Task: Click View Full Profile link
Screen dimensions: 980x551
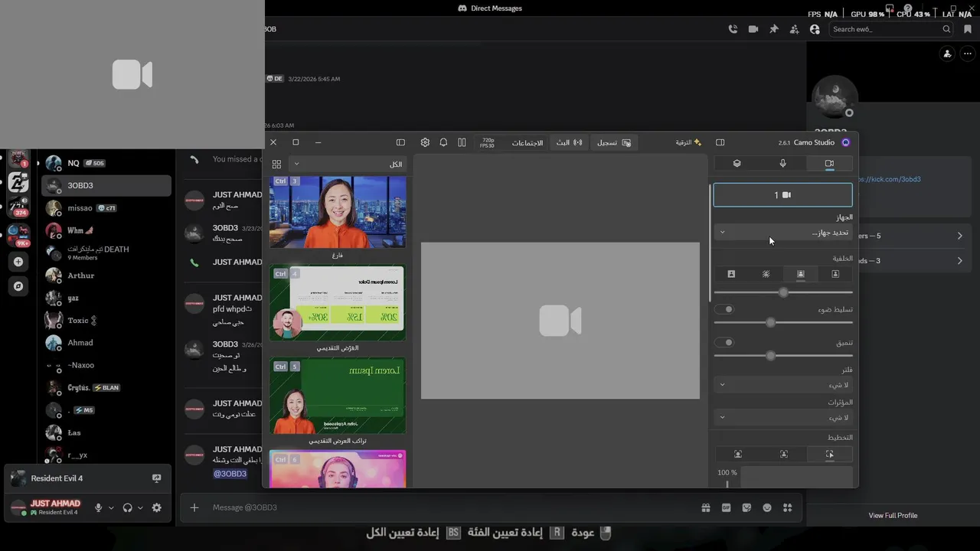Action: tap(893, 515)
